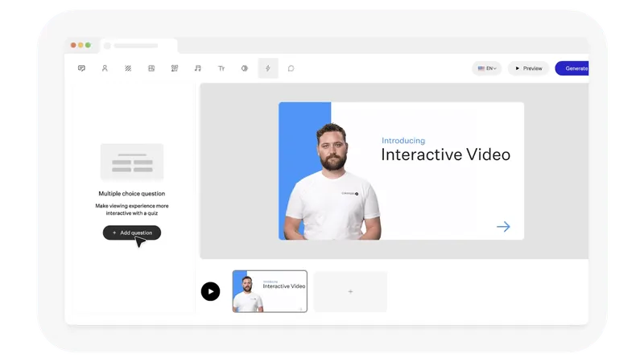Viewport: 644px width, 362px height.
Task: Select the Interactive Video title text
Action: [x=445, y=155]
